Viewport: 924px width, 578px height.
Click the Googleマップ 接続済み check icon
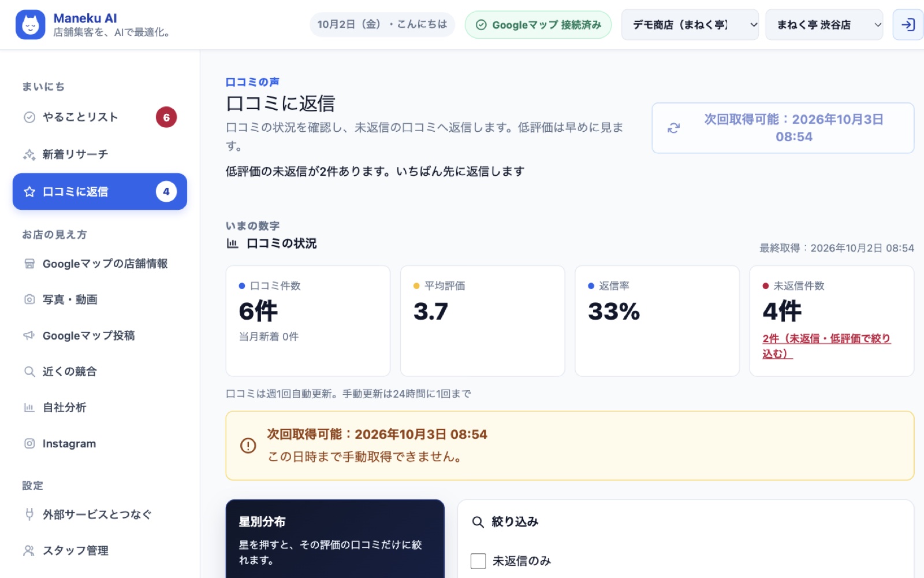point(480,25)
